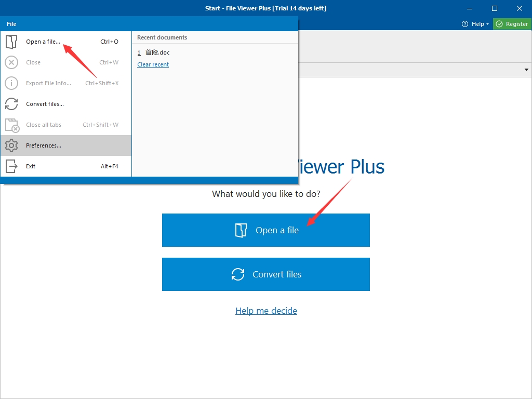Image resolution: width=532 pixels, height=399 pixels.
Task: Click the Preferences gear icon
Action: click(x=11, y=145)
